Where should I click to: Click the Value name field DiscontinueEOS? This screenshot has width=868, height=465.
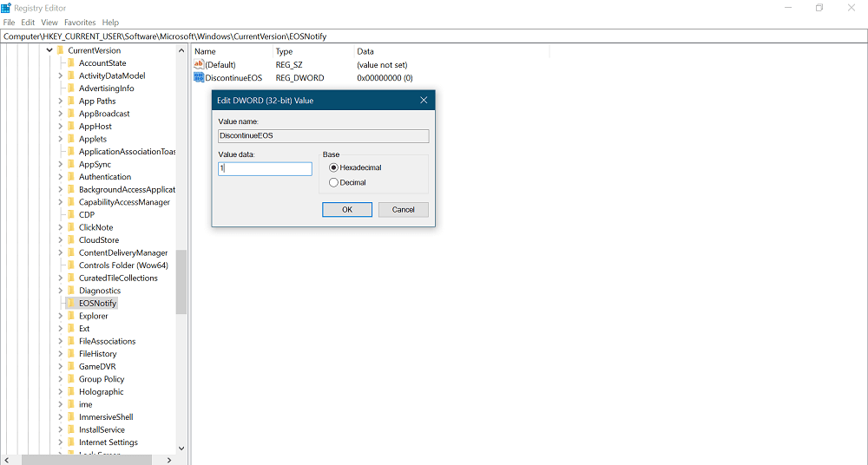click(323, 135)
